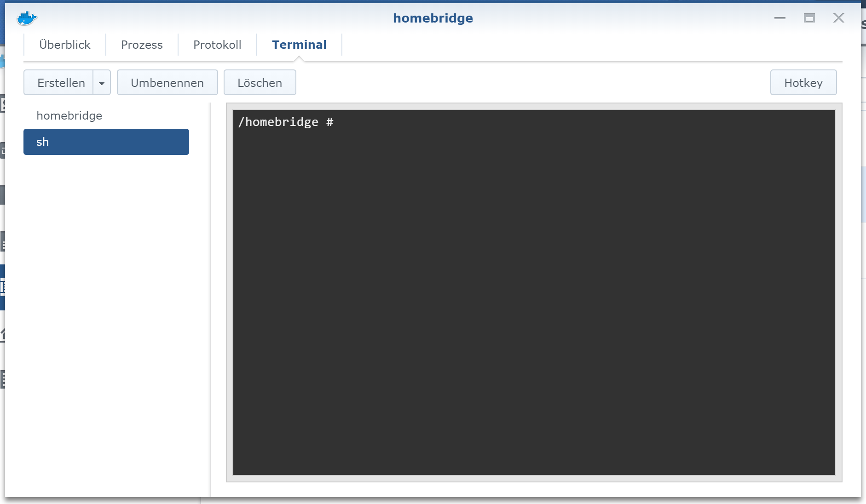Close the homebridge window
This screenshot has height=504, width=866.
[x=838, y=18]
